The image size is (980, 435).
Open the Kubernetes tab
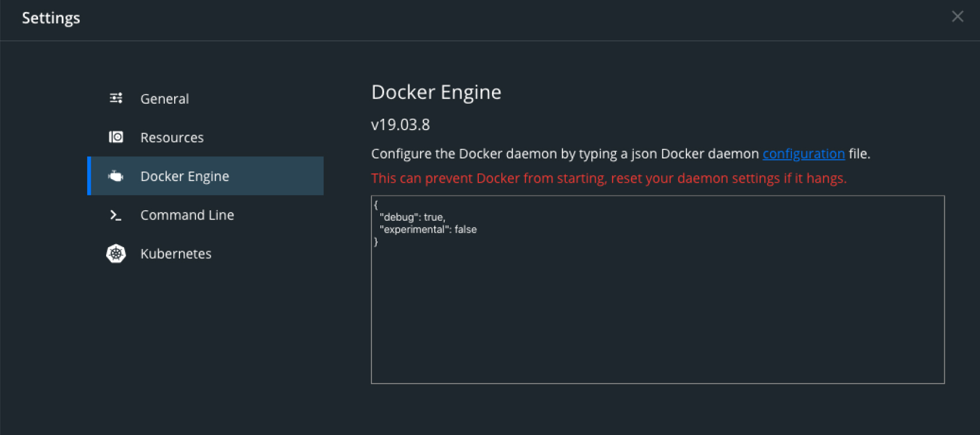205,254
